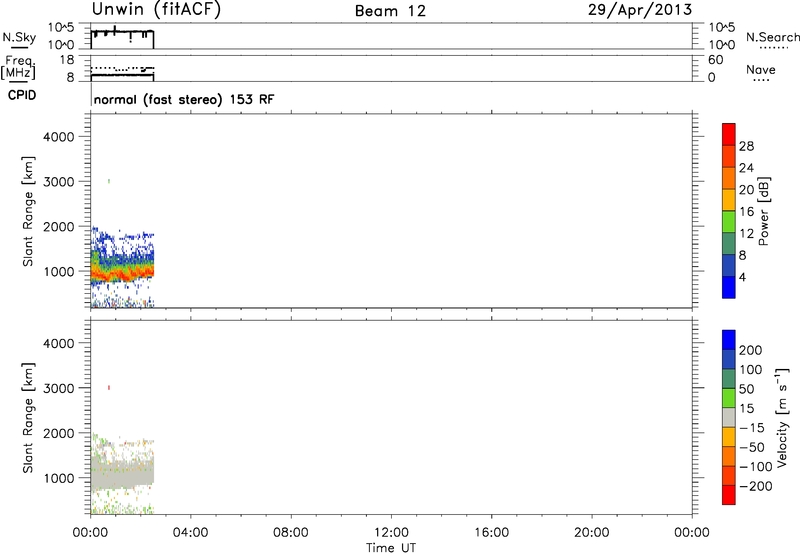Click the gray ground-scatter band in the velocity plot

[x=122, y=473]
